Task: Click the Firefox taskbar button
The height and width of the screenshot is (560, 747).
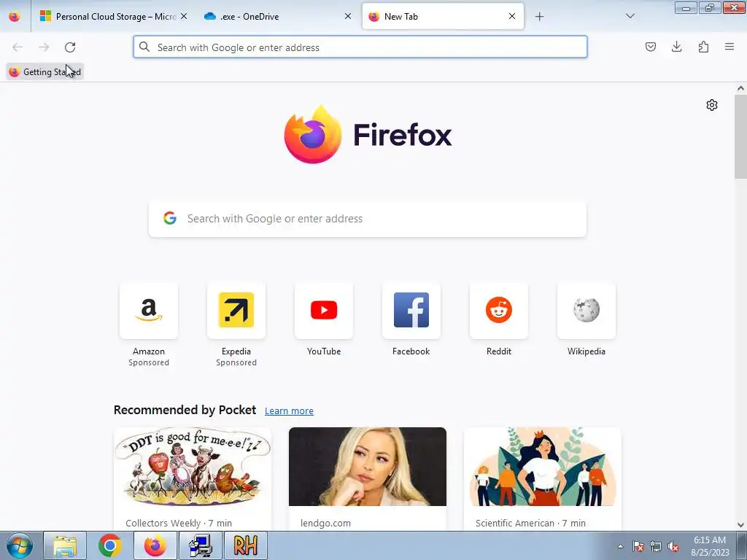Action: coord(155,545)
